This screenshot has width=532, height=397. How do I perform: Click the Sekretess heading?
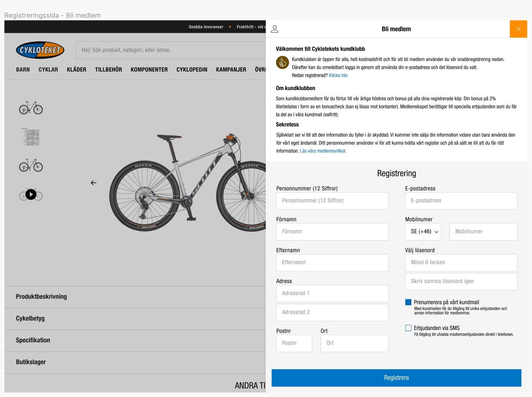(287, 125)
